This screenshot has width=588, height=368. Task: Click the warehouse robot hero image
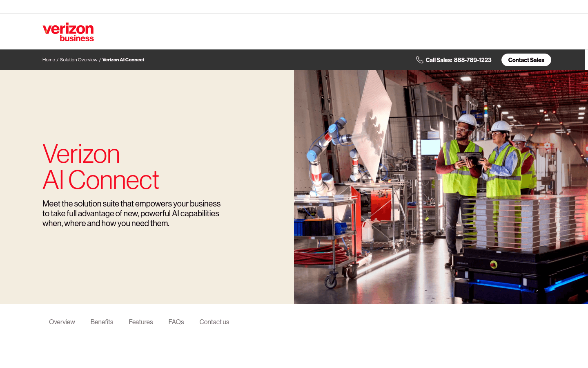pos(441,187)
